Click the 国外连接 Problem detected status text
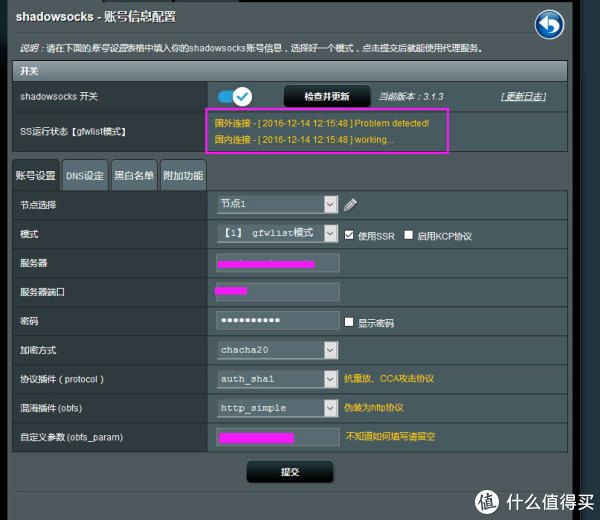 322,123
